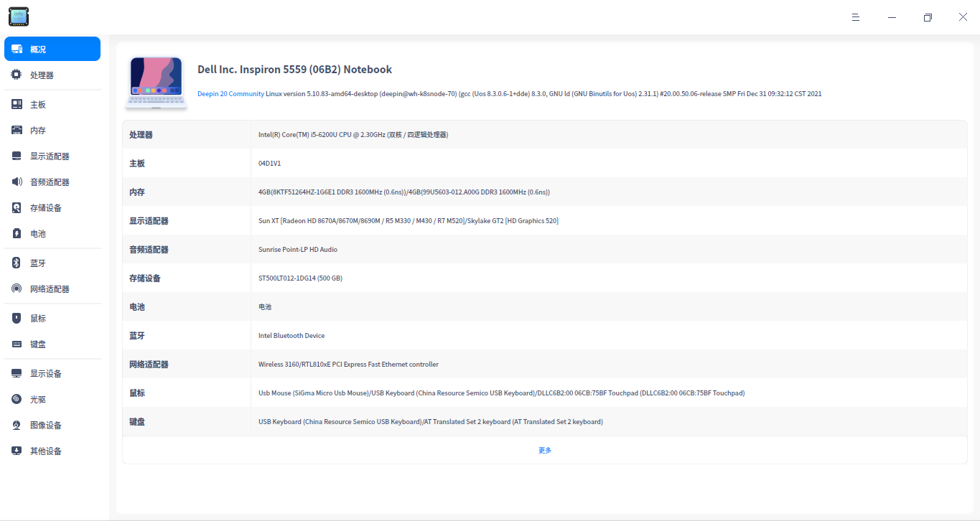
Task: Click the 鼠标 row label in the table
Action: click(137, 393)
